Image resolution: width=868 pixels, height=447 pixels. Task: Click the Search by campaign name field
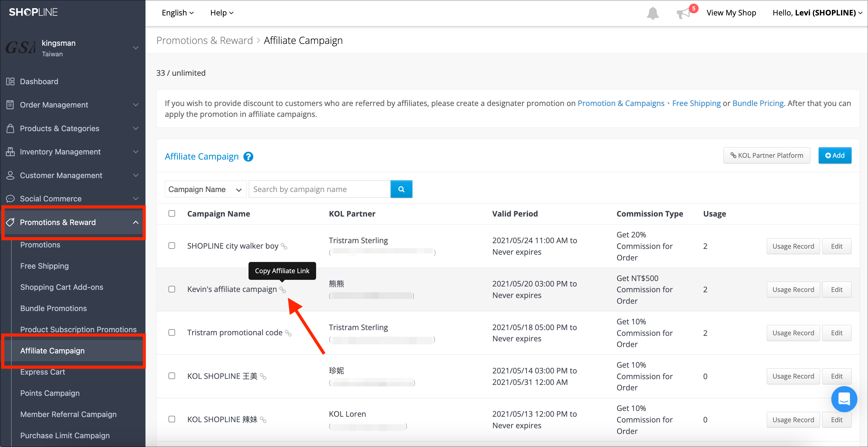(x=319, y=189)
